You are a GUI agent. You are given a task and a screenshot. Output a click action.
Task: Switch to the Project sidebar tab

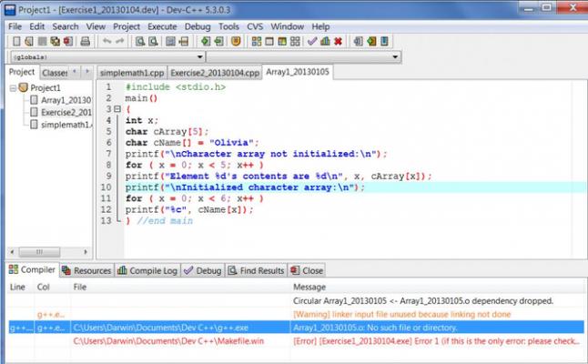click(x=22, y=72)
